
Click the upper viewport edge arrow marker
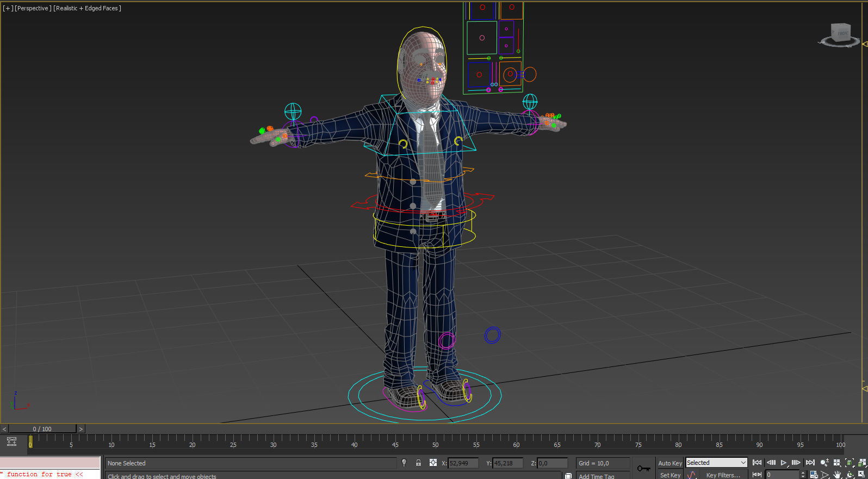point(864,44)
